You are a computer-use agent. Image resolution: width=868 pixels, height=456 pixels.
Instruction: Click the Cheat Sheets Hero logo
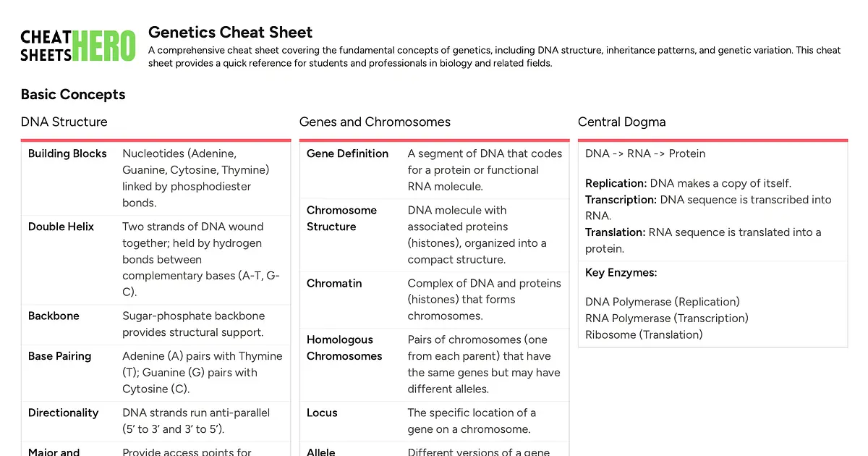click(77, 46)
